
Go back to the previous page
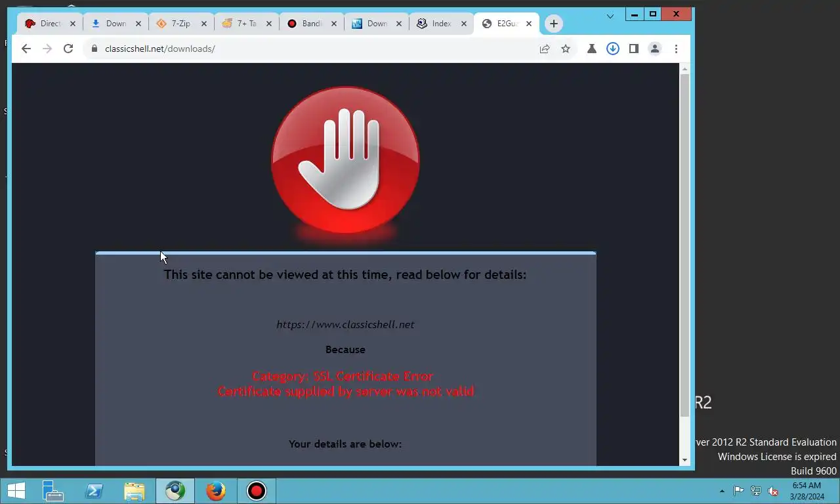pyautogui.click(x=26, y=49)
